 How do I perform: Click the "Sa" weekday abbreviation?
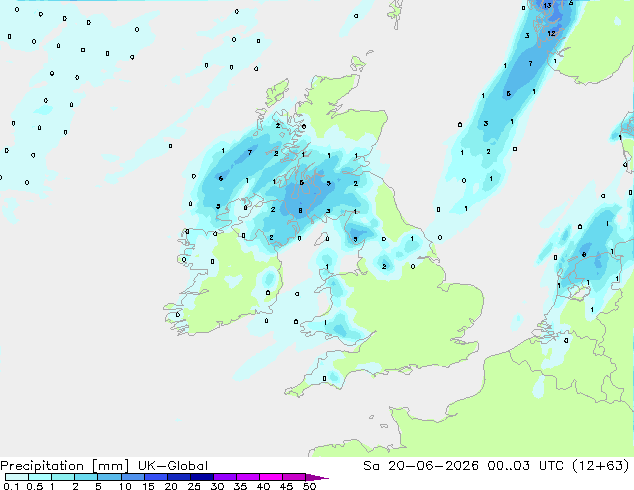(371, 466)
